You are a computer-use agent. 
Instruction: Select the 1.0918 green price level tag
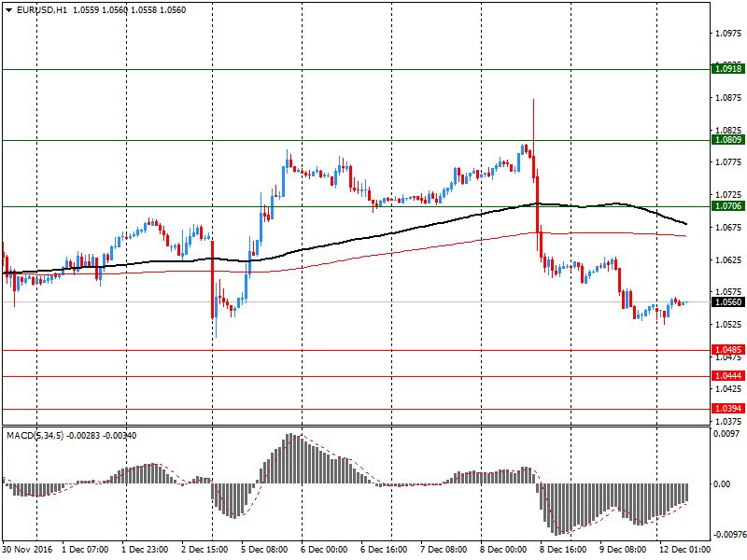coord(728,68)
